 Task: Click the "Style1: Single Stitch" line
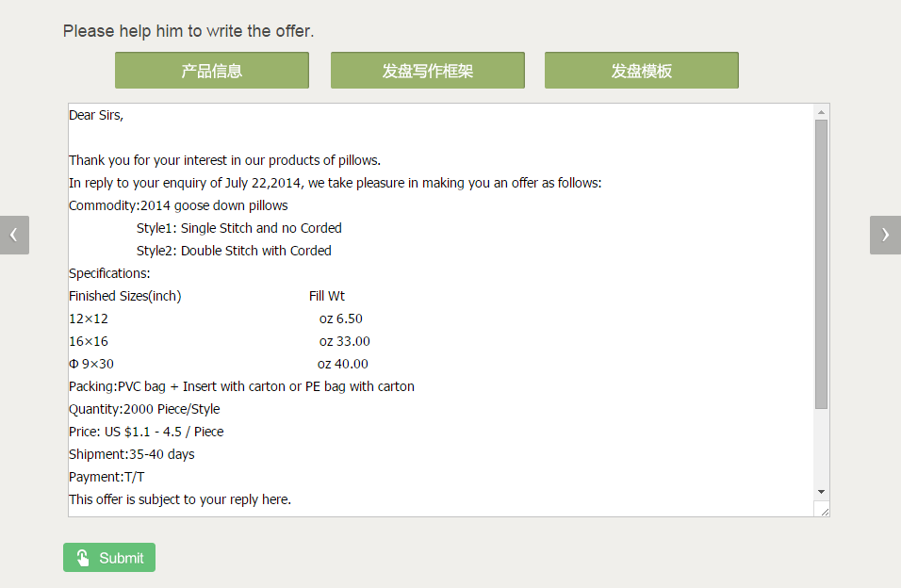tap(238, 228)
